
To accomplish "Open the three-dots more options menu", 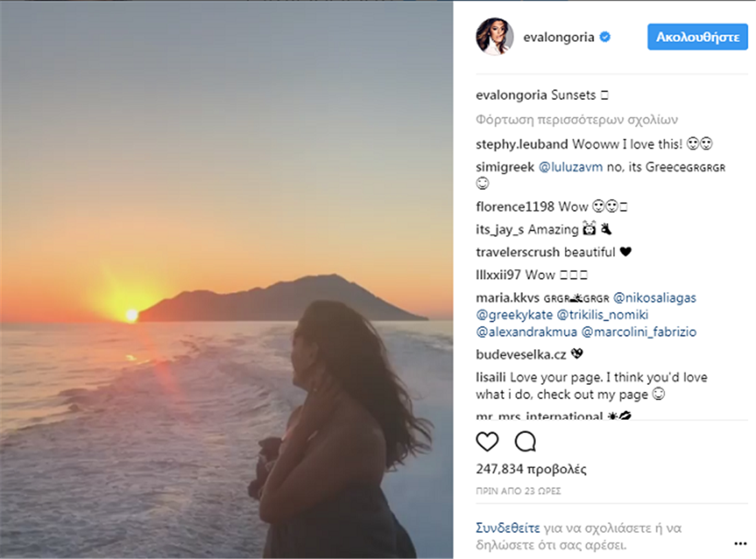I will pos(740,542).
